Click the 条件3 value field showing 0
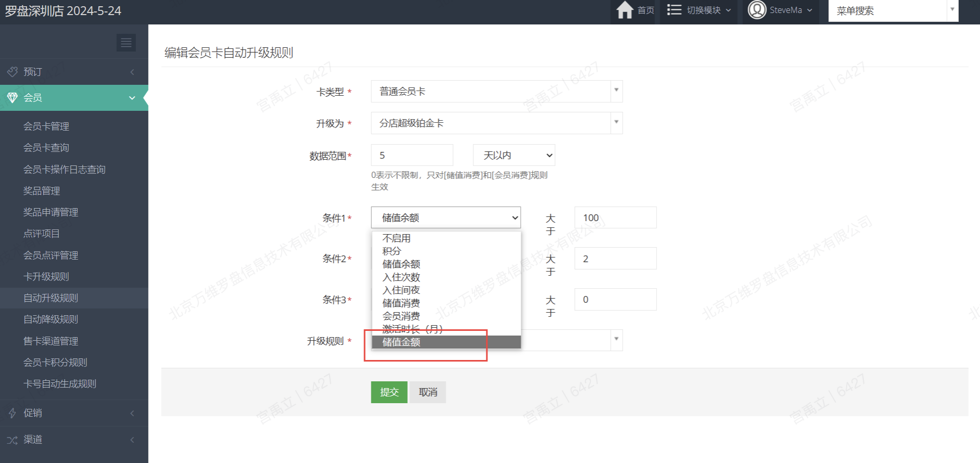The image size is (980, 463). (x=615, y=299)
